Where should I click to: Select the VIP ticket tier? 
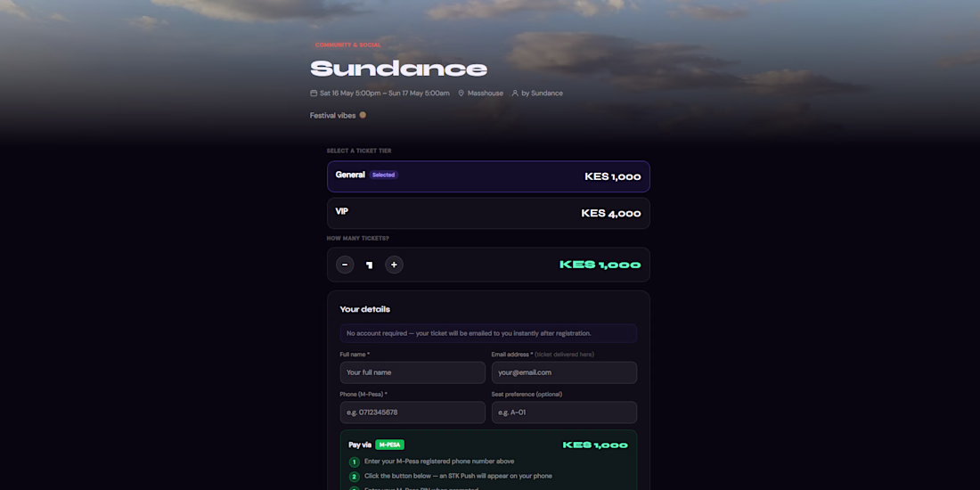[x=488, y=213]
